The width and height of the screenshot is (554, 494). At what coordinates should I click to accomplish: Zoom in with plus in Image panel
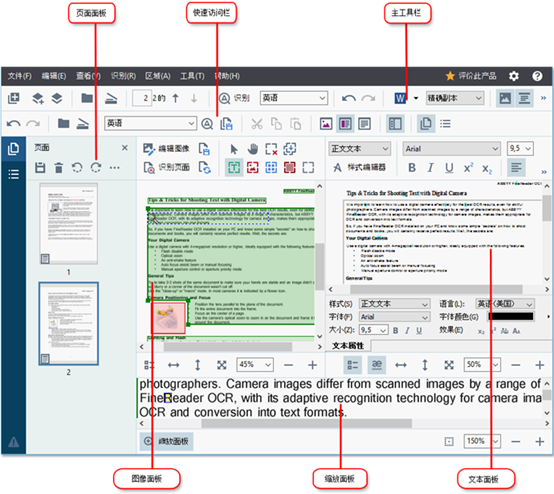[312, 365]
